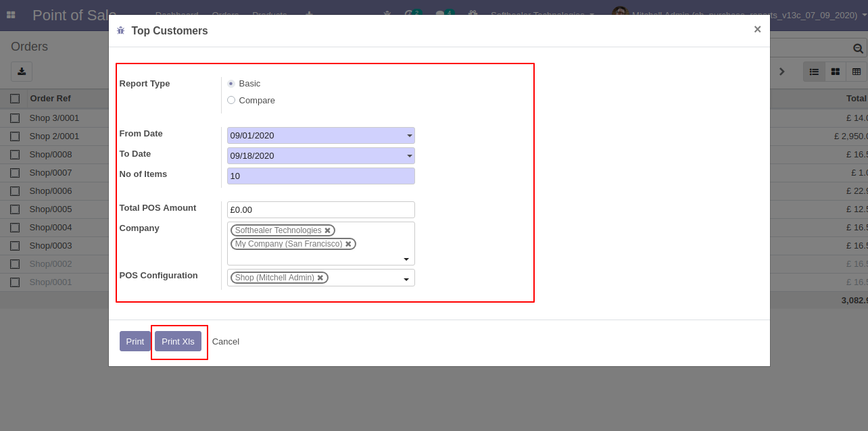The width and height of the screenshot is (868, 431).
Task: Close the Top Customers dialog
Action: click(x=757, y=29)
